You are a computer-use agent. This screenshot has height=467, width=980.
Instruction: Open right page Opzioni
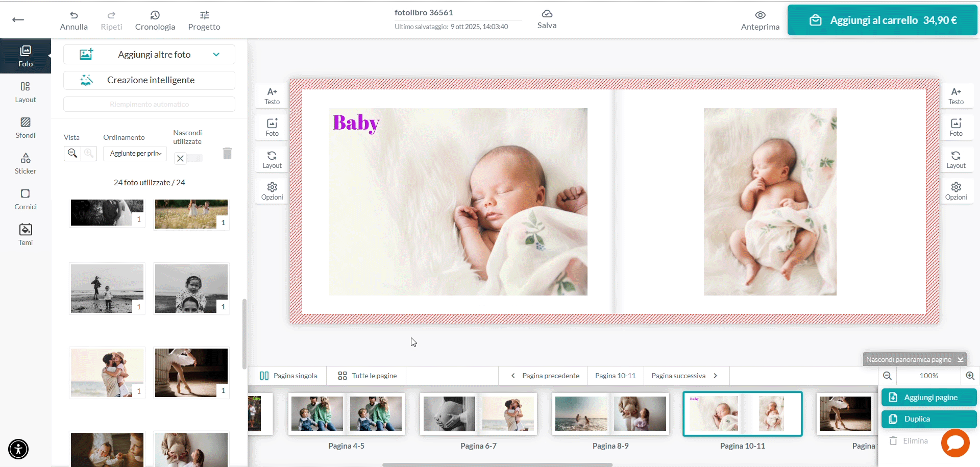click(956, 191)
